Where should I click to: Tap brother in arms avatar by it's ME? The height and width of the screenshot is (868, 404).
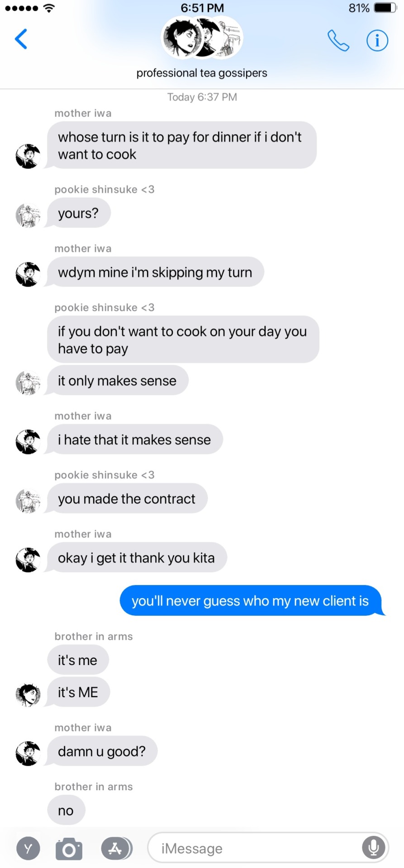28,694
